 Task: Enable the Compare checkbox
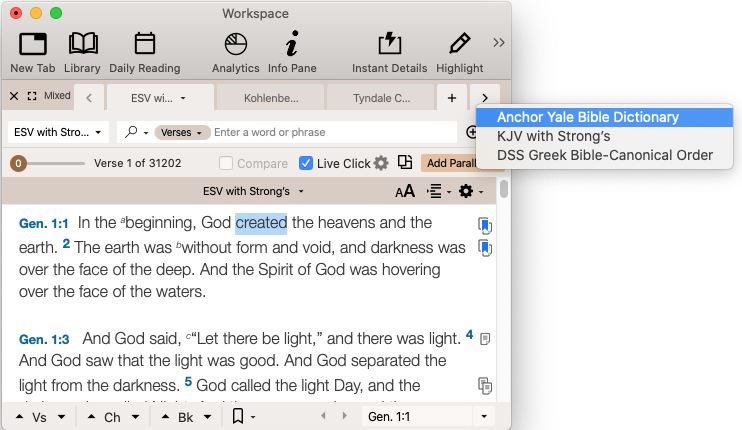tap(226, 163)
